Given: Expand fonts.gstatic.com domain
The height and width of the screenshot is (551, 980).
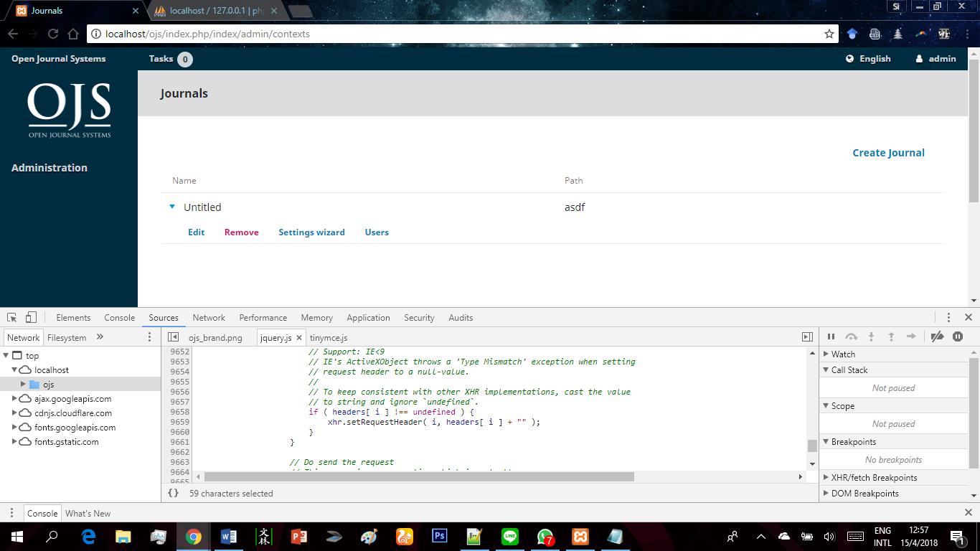Looking at the screenshot, I should tap(14, 441).
